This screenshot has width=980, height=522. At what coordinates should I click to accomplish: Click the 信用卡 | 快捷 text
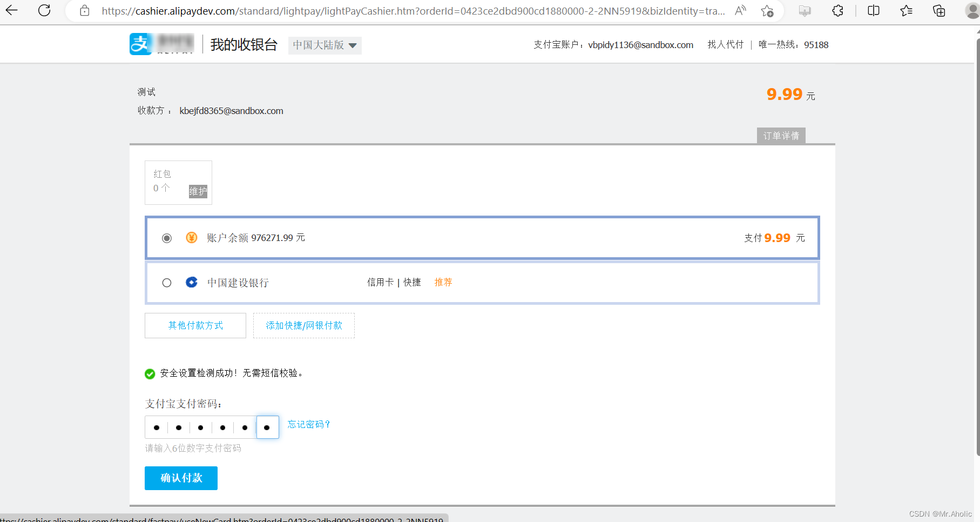394,282
